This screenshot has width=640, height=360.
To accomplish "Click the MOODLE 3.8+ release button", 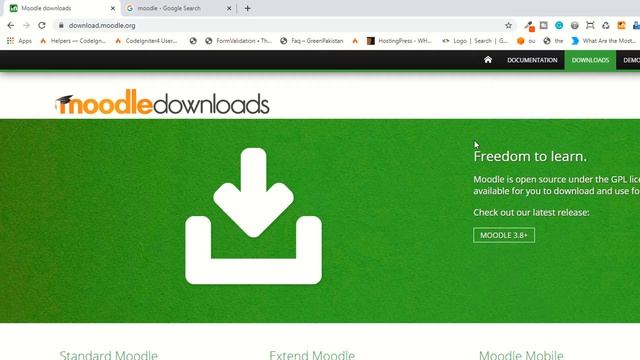I will 504,235.
